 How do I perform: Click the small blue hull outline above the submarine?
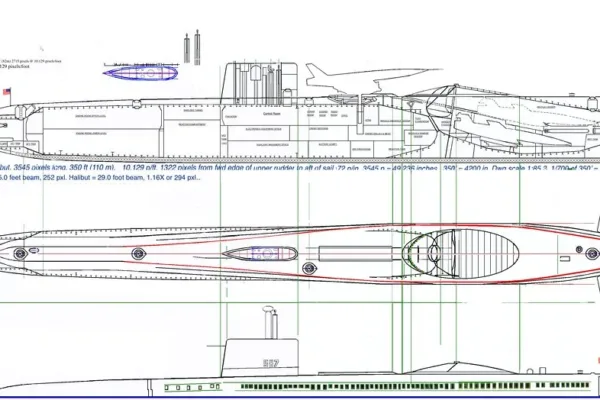click(x=141, y=73)
